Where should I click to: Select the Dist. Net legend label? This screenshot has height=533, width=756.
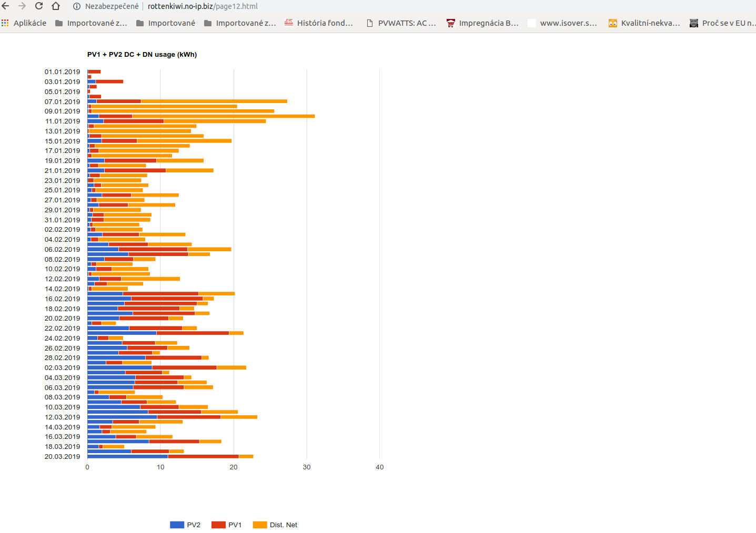(x=284, y=525)
